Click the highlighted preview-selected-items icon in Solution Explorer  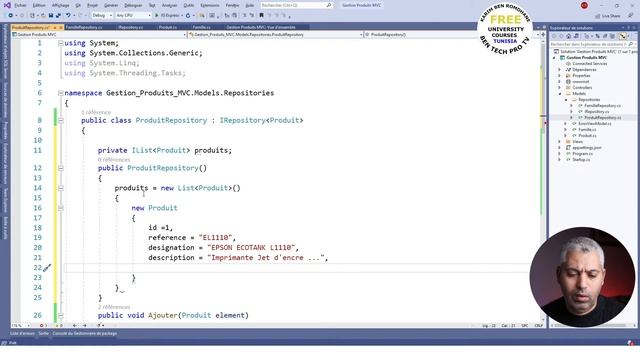tap(623, 36)
